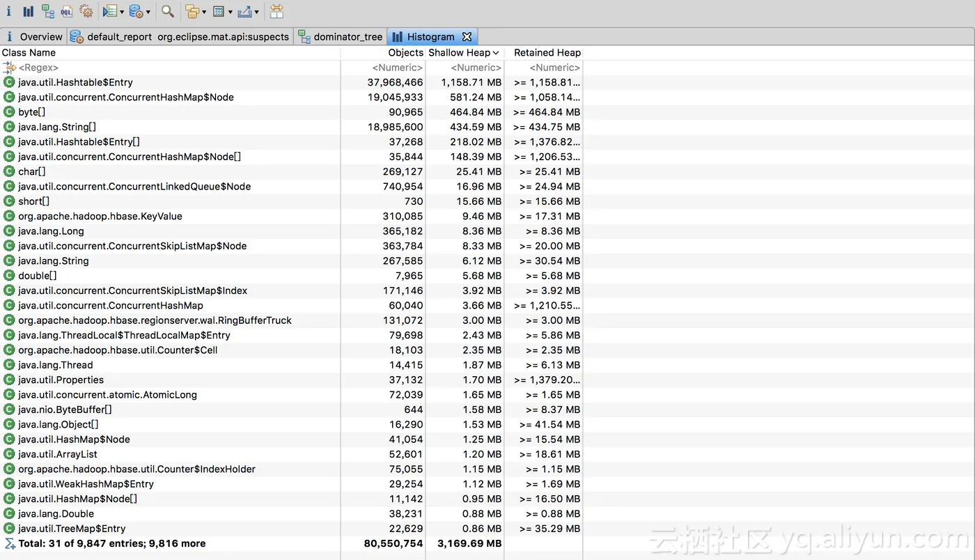Open the export dropdown arrow
Viewport: 975px width, 560px height.
click(x=256, y=12)
